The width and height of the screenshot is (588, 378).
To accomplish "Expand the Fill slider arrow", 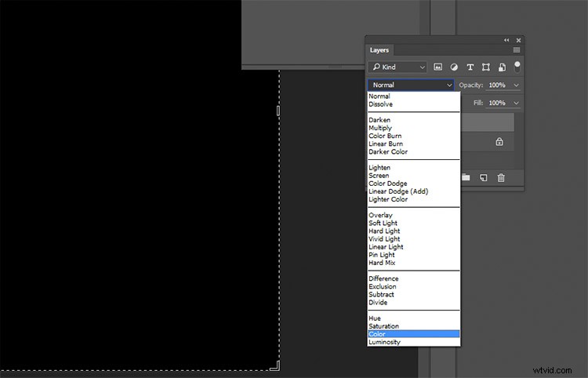I will coord(517,103).
